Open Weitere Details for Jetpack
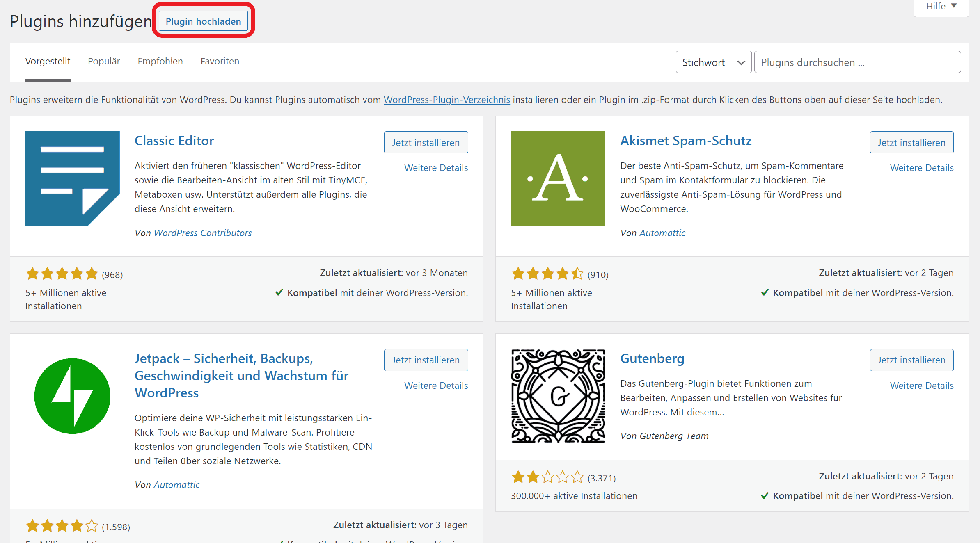 pos(436,386)
